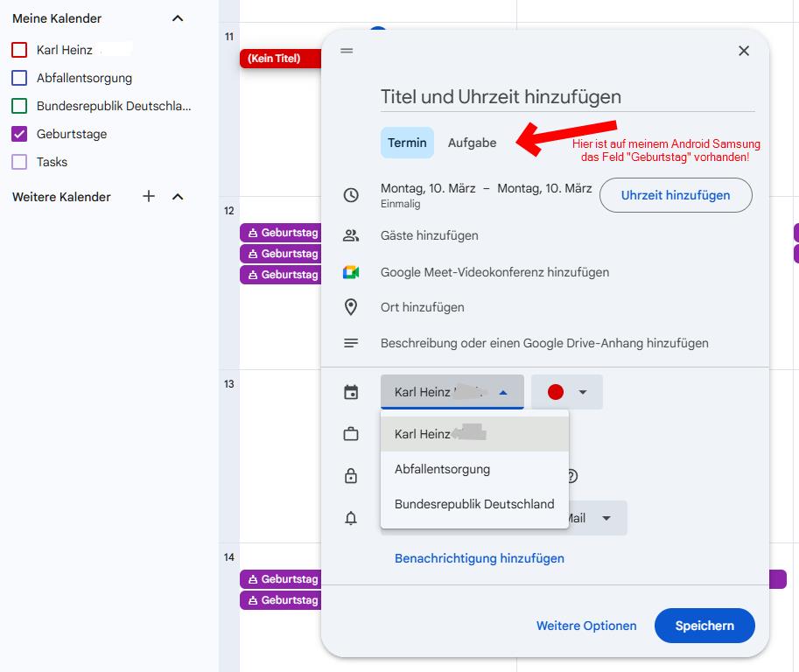Image resolution: width=799 pixels, height=672 pixels.
Task: Click the Meine Kalender heading
Action: 57,18
